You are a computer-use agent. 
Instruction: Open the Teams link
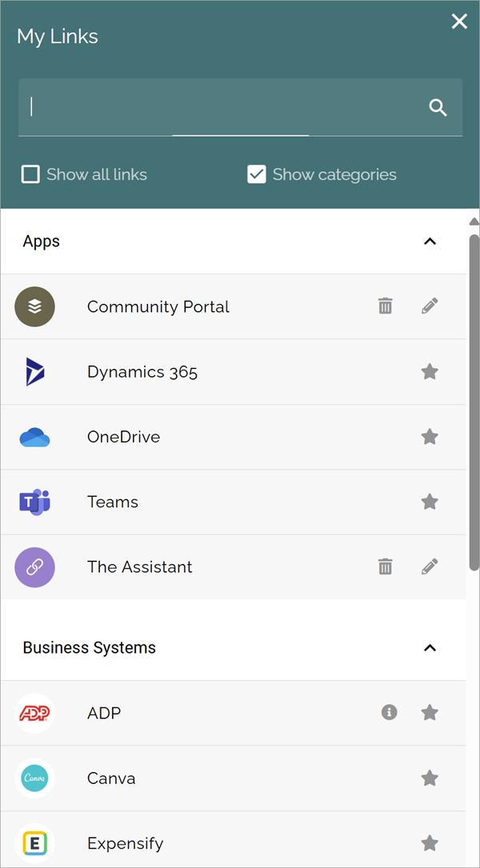click(x=112, y=502)
